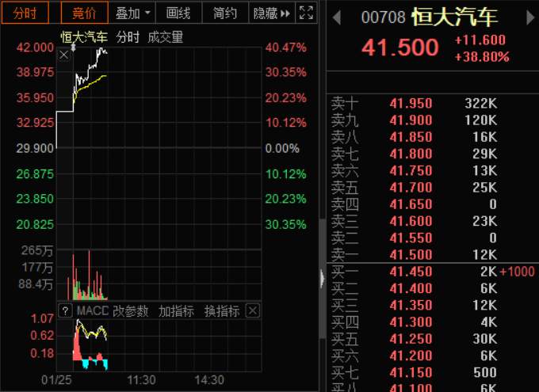
Task: Select 卖三 price 41.600
Action: (411, 221)
